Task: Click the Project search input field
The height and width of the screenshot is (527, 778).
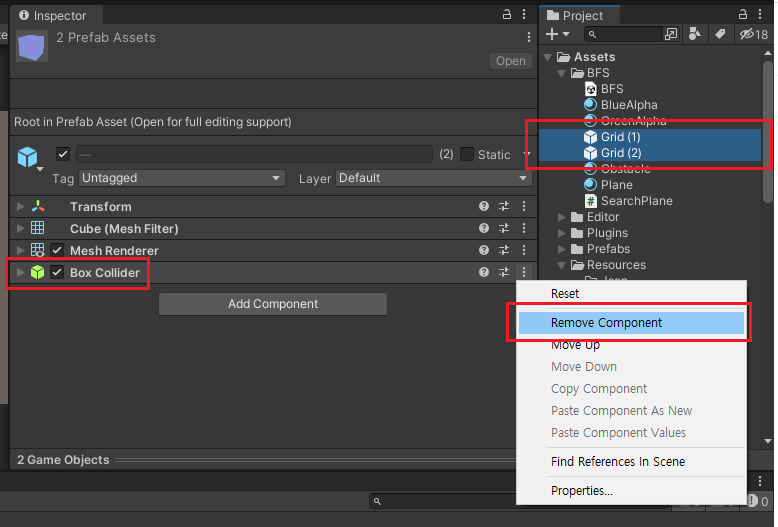Action: coord(623,34)
